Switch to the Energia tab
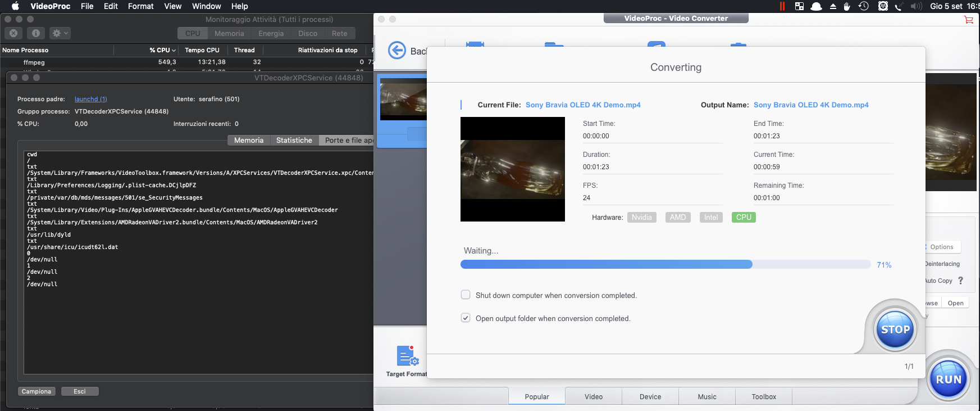Screen dimensions: 980x411 tap(271, 34)
